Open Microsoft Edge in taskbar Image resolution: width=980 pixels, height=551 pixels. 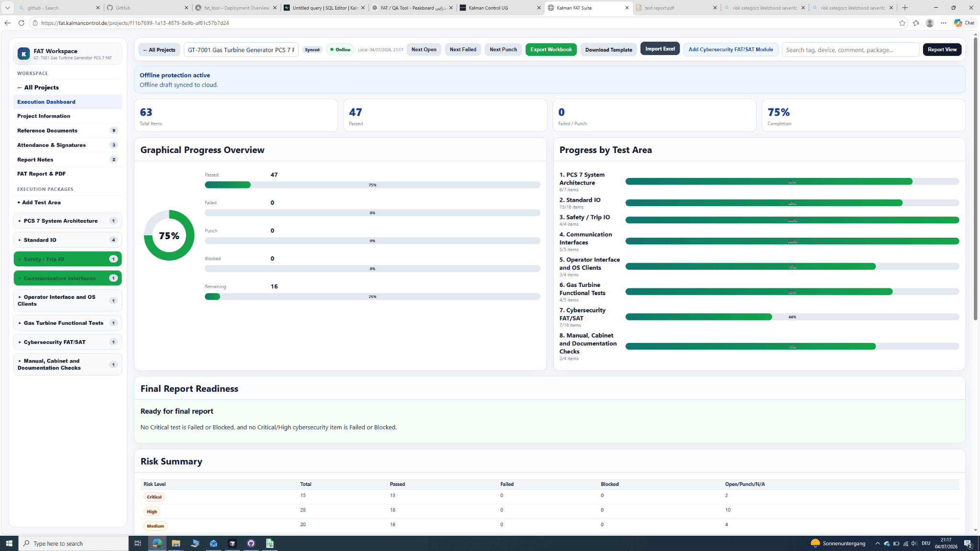pyautogui.click(x=157, y=543)
